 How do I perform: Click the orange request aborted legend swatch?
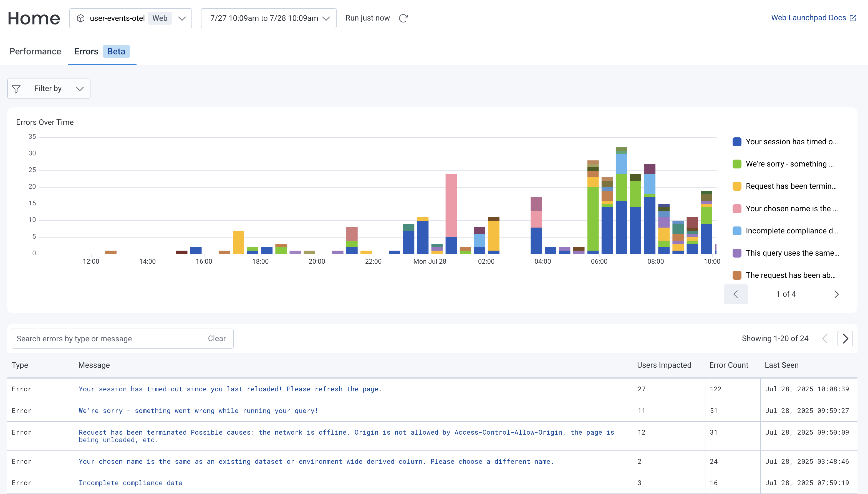pyautogui.click(x=737, y=276)
